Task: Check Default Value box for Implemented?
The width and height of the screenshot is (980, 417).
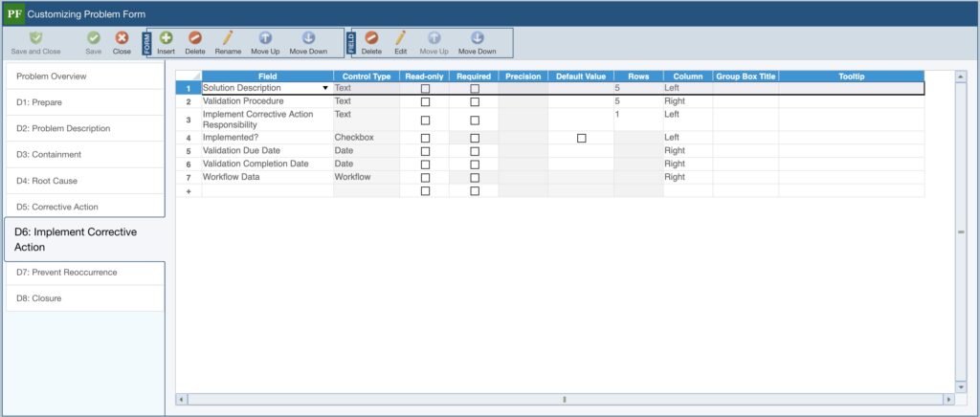Action: pyautogui.click(x=581, y=138)
